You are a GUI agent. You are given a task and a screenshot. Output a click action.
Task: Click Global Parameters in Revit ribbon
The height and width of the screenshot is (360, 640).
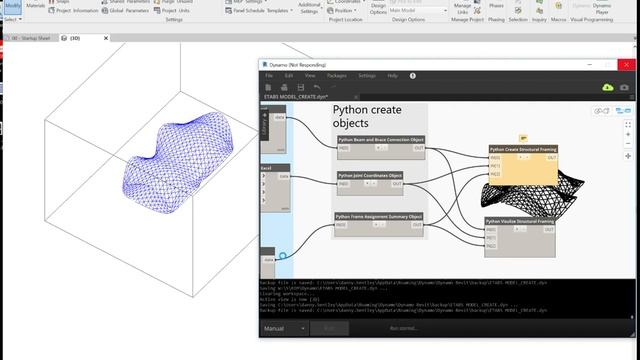(x=125, y=10)
